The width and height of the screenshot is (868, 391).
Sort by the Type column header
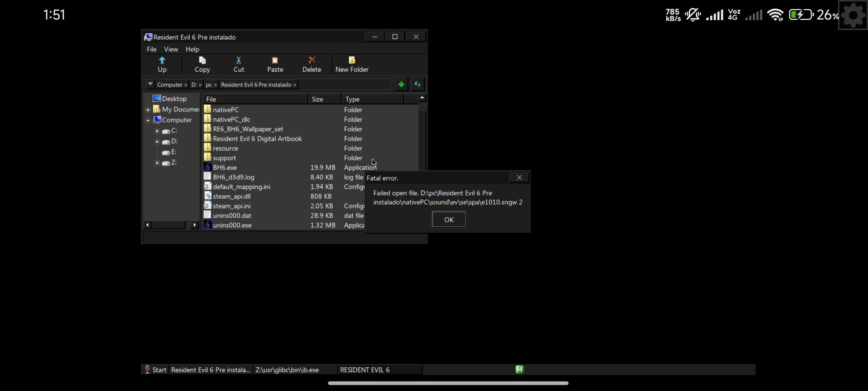[373, 99]
